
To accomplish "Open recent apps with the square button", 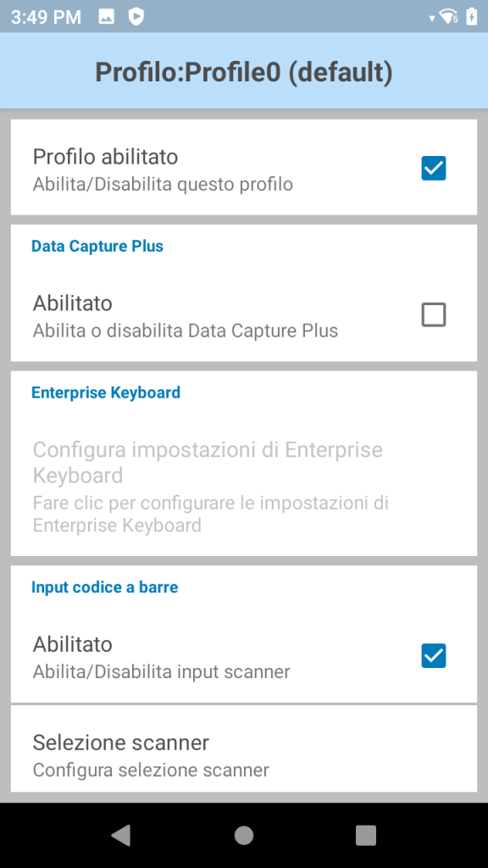I will coord(365,835).
